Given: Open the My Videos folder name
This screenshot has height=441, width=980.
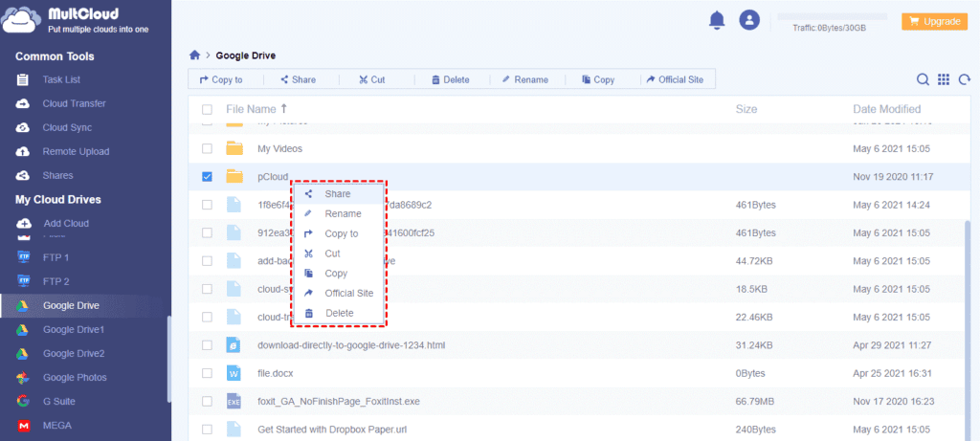Looking at the screenshot, I should click(280, 148).
